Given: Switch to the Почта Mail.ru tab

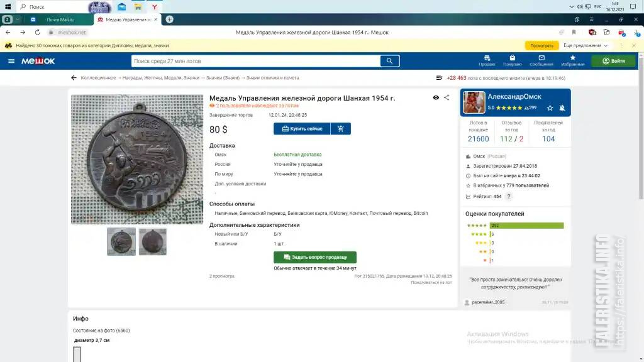Looking at the screenshot, I should click(60, 19).
